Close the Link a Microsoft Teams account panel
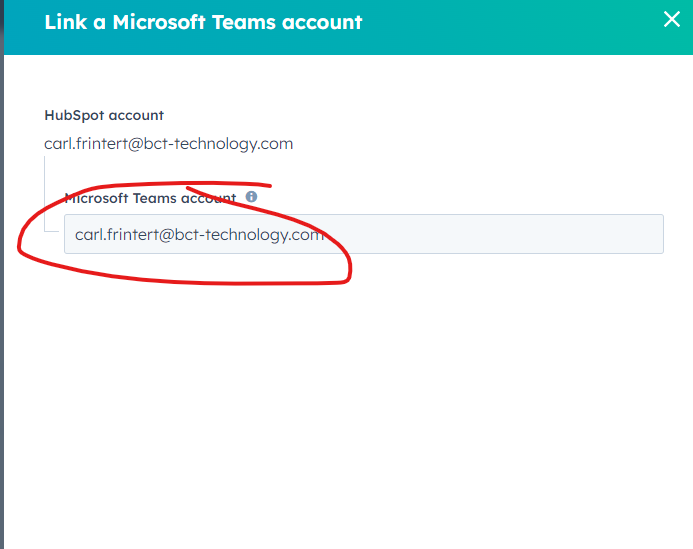This screenshot has width=693, height=549. (x=672, y=18)
